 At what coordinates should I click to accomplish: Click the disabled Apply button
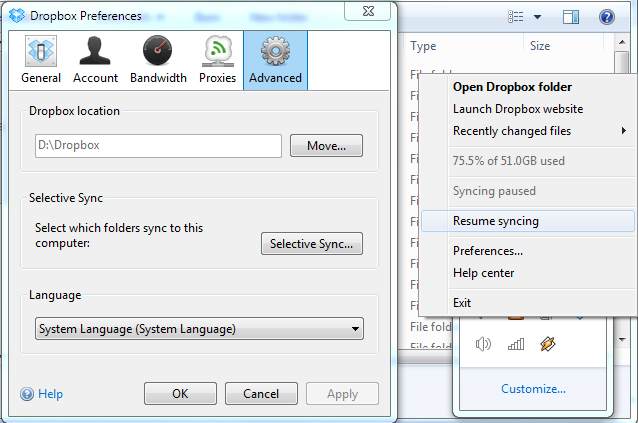point(342,393)
